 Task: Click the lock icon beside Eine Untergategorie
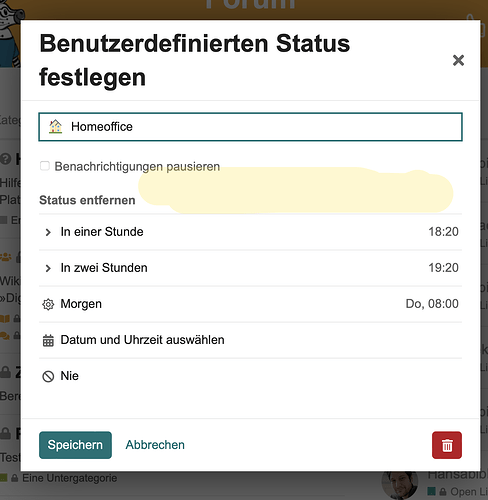(x=14, y=478)
